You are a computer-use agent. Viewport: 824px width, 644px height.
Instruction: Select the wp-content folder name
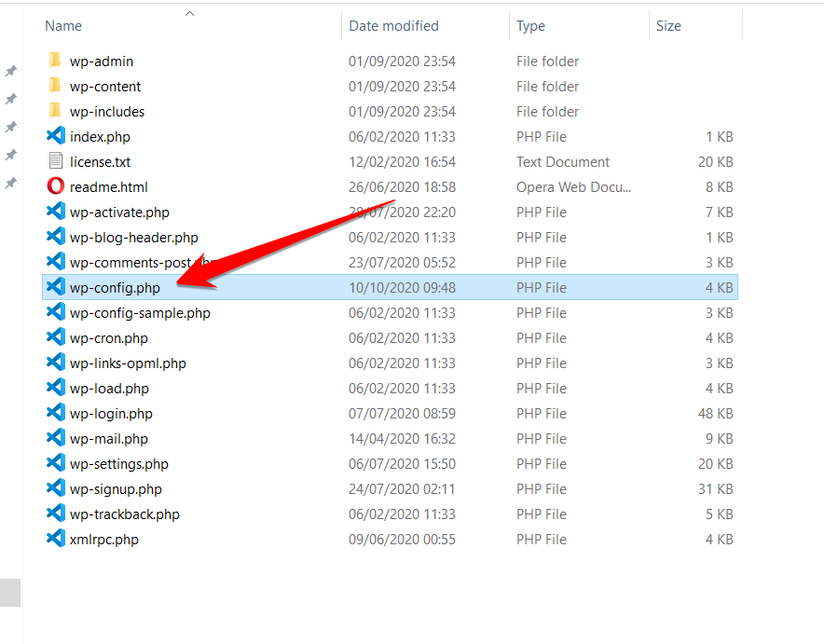[105, 87]
